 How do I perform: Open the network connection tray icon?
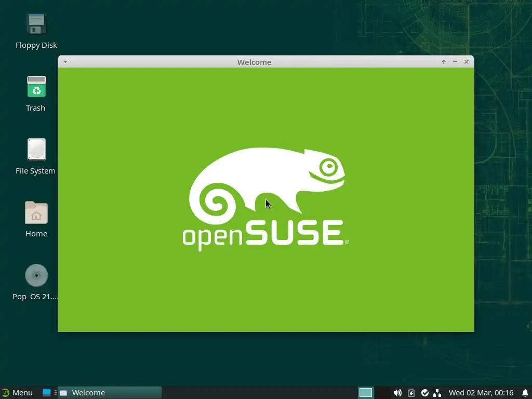437,393
